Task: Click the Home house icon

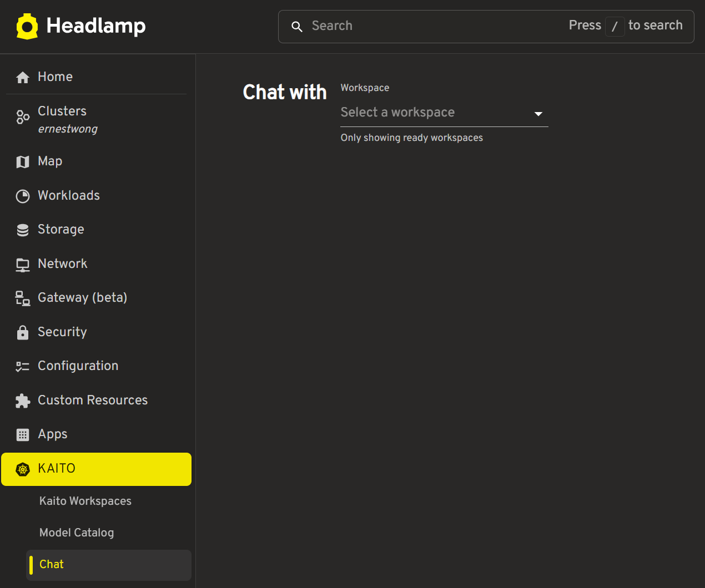Action: coord(23,78)
